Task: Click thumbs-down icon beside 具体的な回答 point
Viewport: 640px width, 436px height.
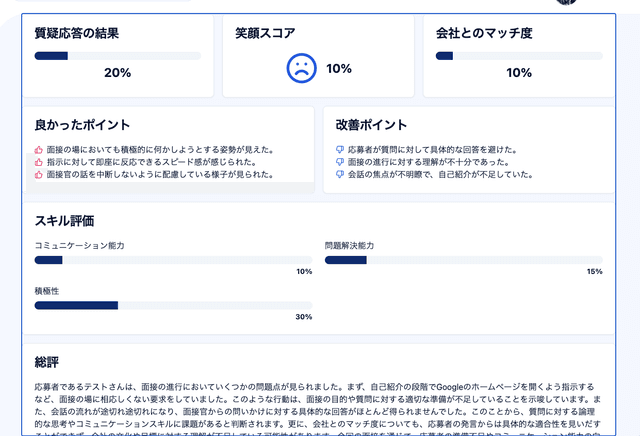Action: pyautogui.click(x=340, y=149)
